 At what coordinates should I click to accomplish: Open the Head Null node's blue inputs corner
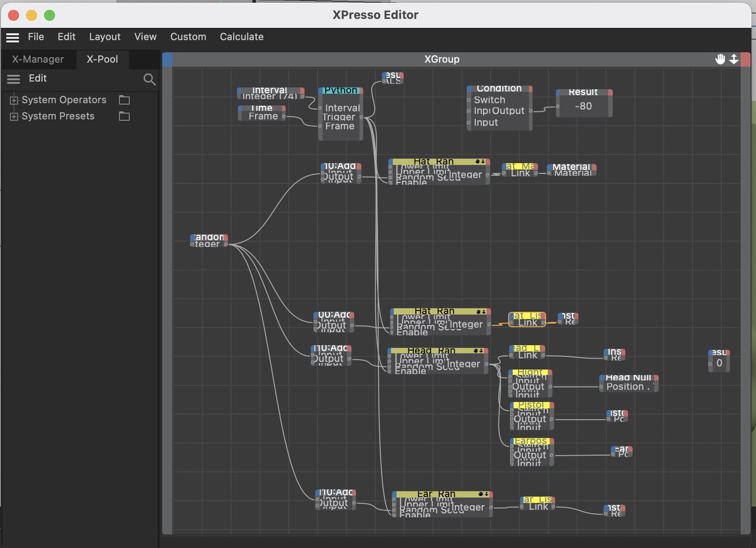pos(602,378)
